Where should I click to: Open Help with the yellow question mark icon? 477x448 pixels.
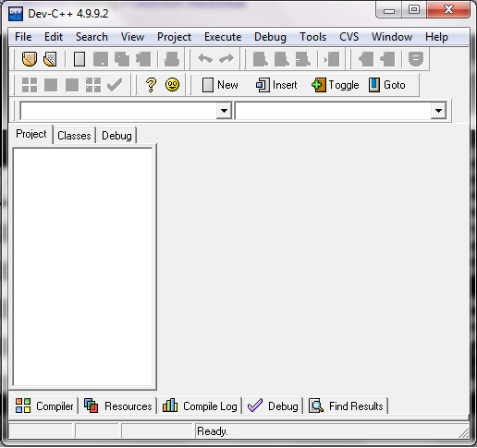coord(151,85)
